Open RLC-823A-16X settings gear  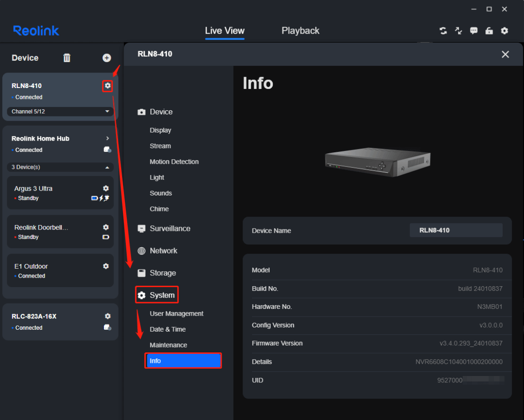click(x=108, y=316)
